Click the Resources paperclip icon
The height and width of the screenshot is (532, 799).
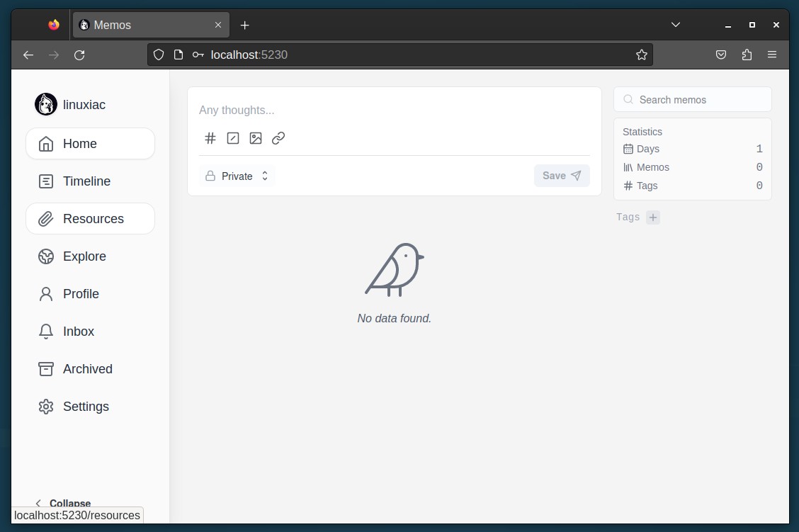pos(46,219)
